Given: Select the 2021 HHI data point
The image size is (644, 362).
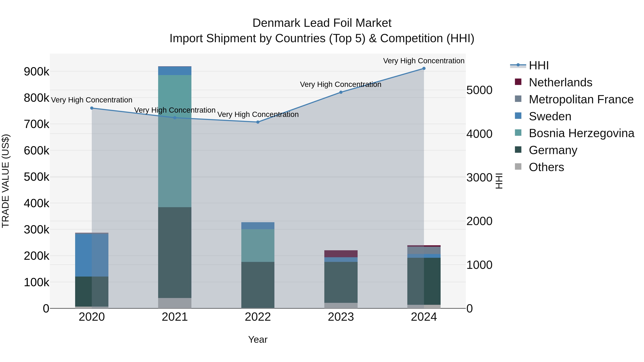Looking at the screenshot, I should [x=175, y=118].
